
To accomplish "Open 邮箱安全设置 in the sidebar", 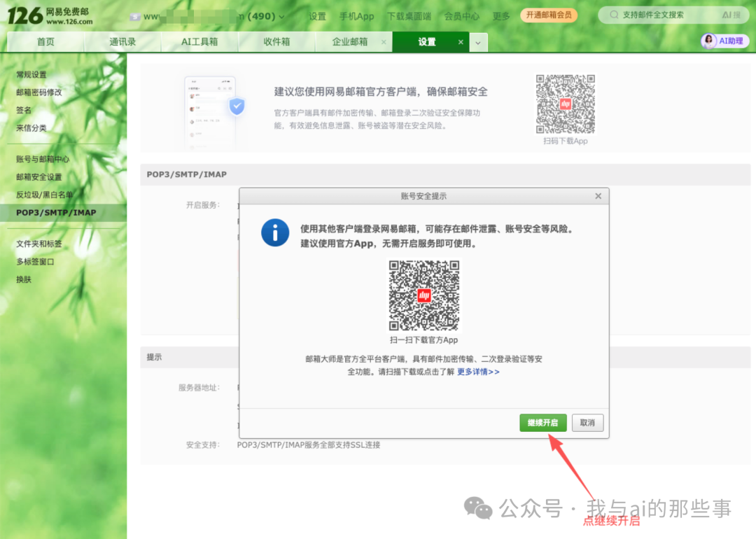I will click(x=39, y=177).
